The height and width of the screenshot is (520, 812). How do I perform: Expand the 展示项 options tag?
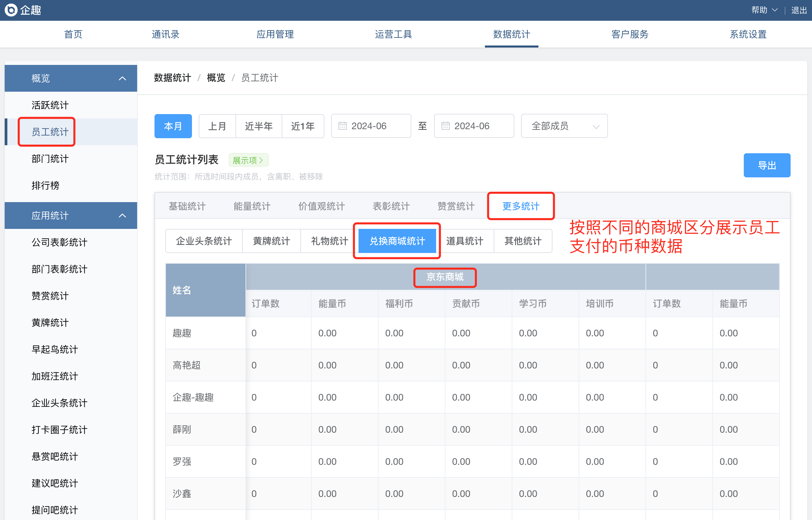tap(248, 160)
